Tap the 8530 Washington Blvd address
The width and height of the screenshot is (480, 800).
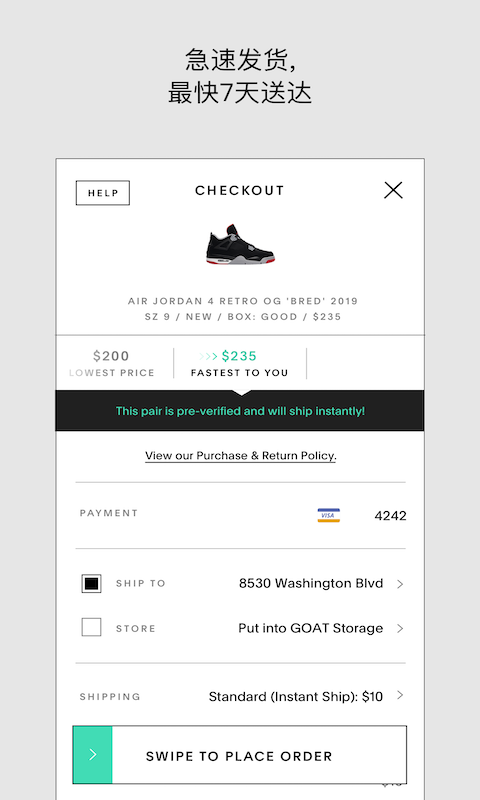tap(311, 583)
